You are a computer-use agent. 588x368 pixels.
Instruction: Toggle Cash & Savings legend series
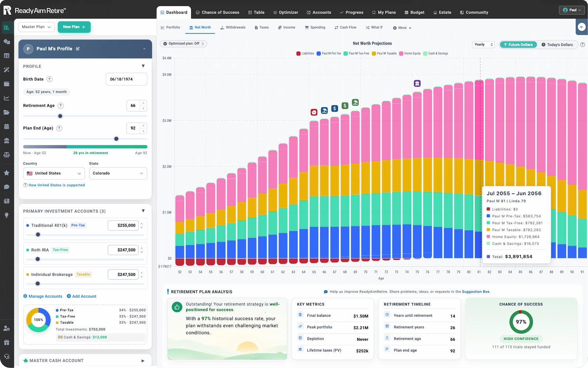click(436, 53)
